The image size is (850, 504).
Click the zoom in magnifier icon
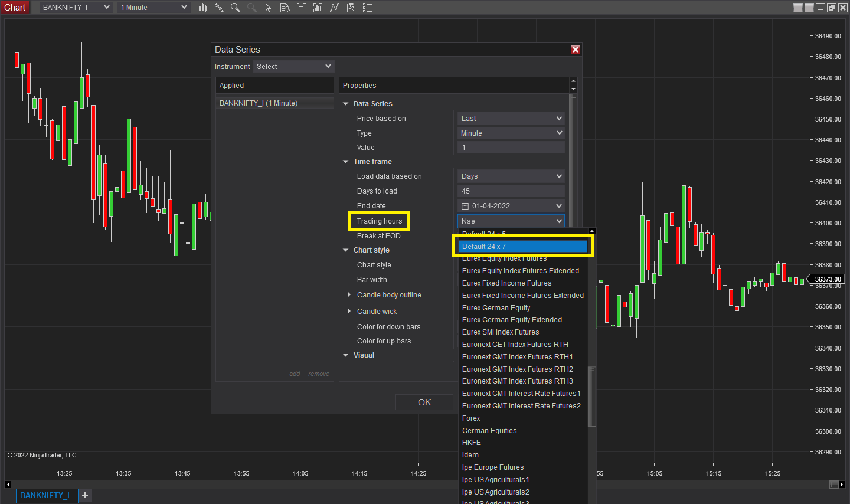click(236, 8)
